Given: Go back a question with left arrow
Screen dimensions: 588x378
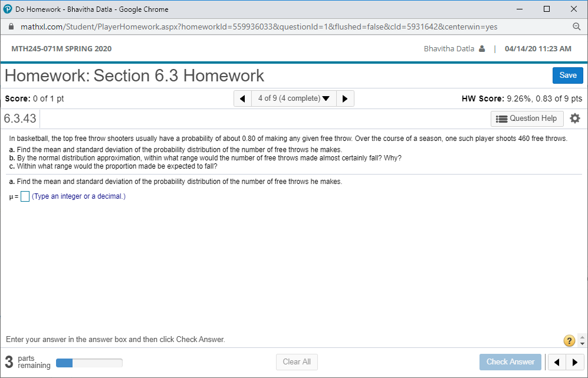Looking at the screenshot, I should pyautogui.click(x=242, y=98).
